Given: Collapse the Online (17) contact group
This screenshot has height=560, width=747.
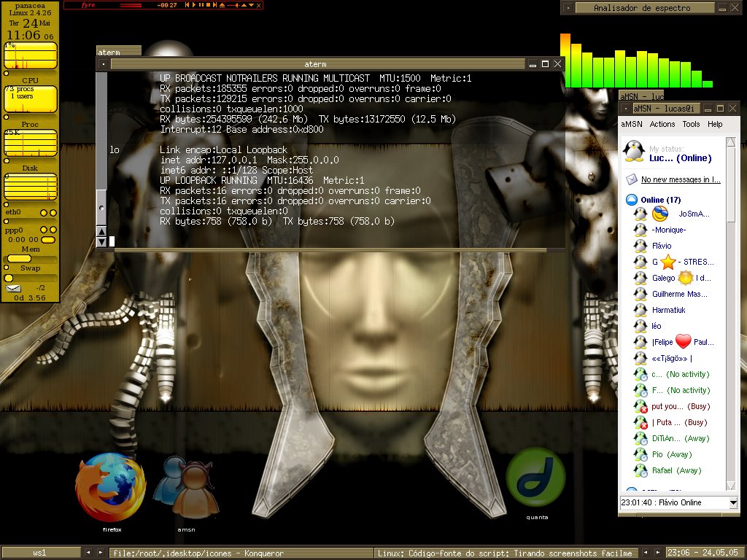Looking at the screenshot, I should coord(632,200).
